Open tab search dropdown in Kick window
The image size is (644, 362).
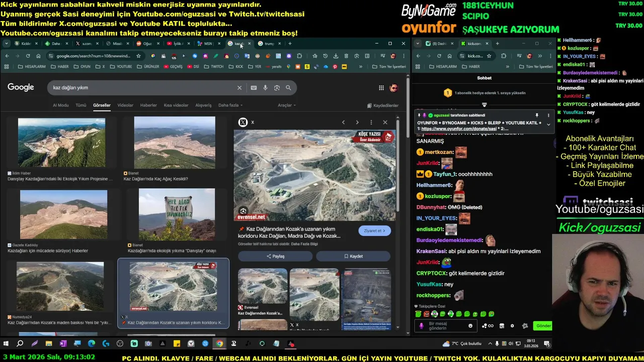(x=417, y=44)
